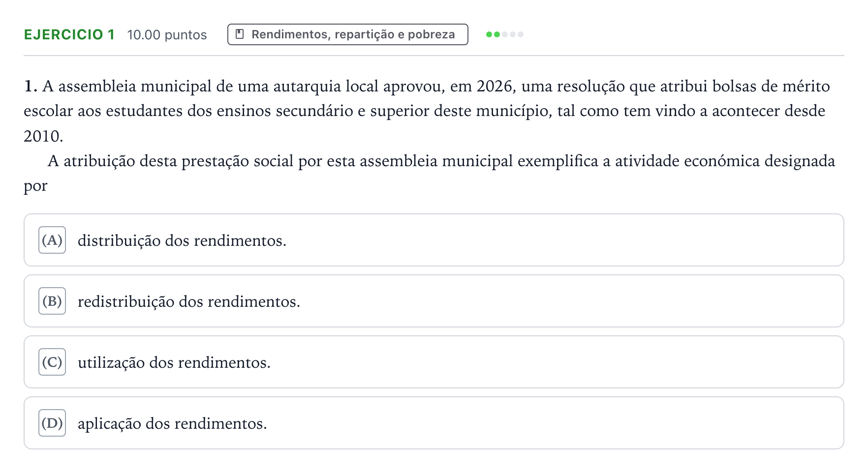Click the difficulty dots indicator
Image resolution: width=868 pixels, height=474 pixels.
pyautogui.click(x=504, y=34)
